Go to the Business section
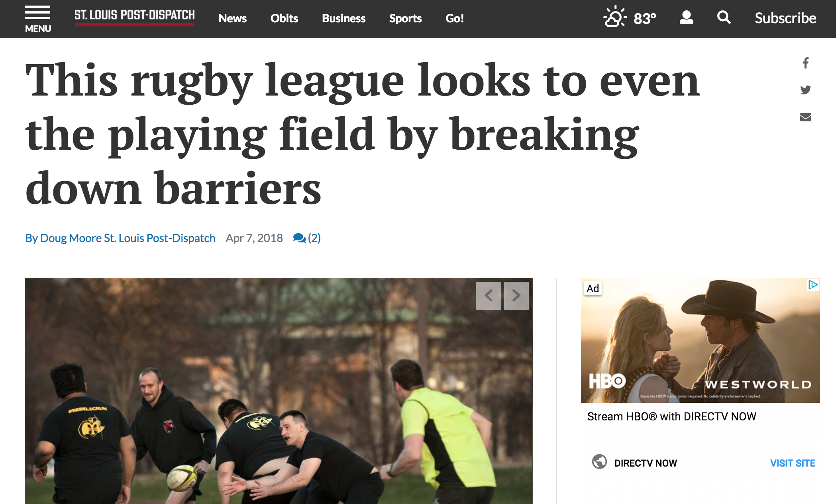Viewport: 836px width, 504px height. (343, 18)
